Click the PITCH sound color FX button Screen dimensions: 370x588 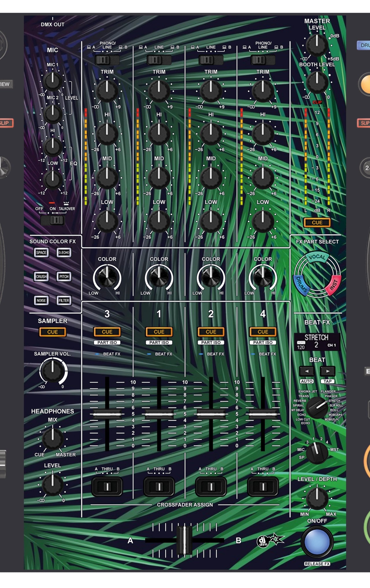(64, 277)
